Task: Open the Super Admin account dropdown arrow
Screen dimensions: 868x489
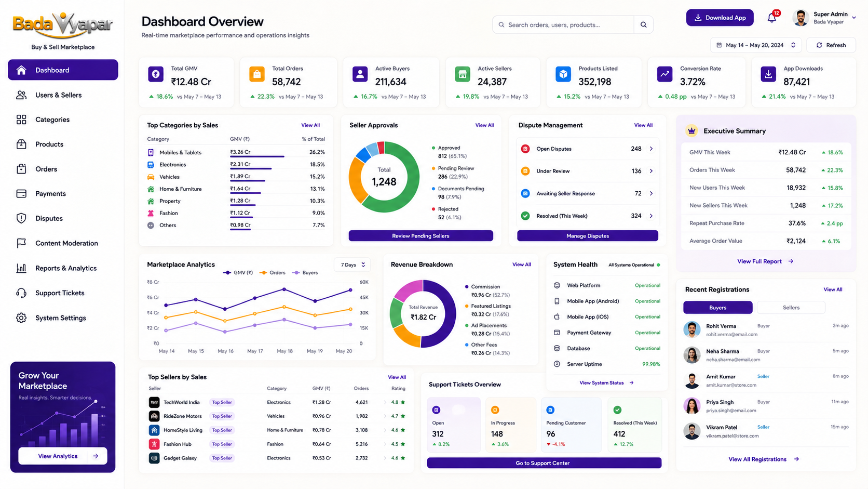Action: [854, 18]
